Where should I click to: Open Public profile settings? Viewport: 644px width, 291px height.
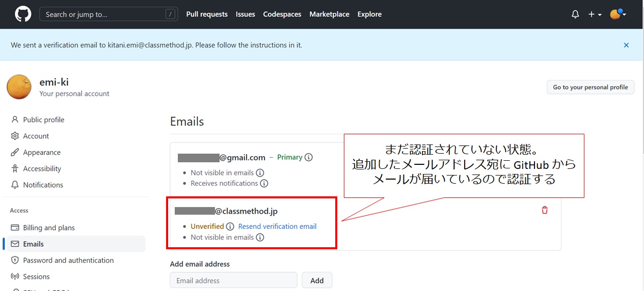coord(44,120)
